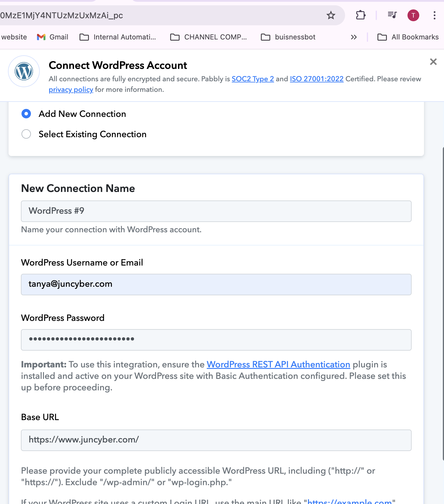Open WordPress REST API Authentication link
This screenshot has width=444, height=504.
pyautogui.click(x=278, y=364)
